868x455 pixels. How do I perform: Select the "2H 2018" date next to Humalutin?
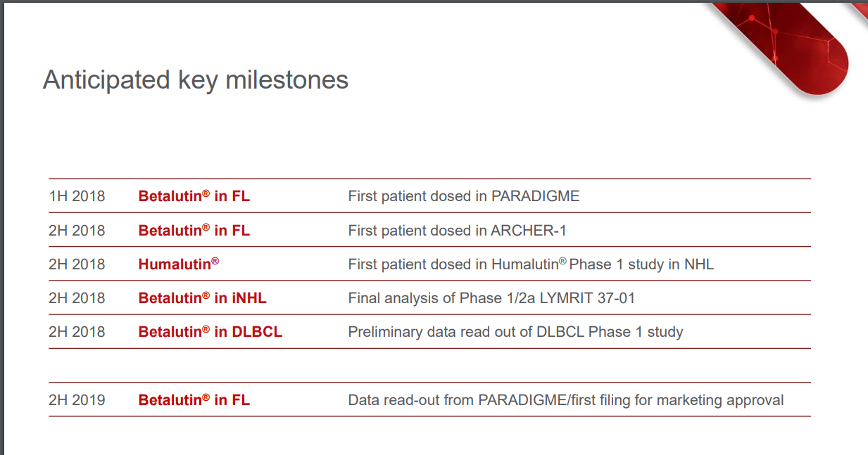(77, 264)
